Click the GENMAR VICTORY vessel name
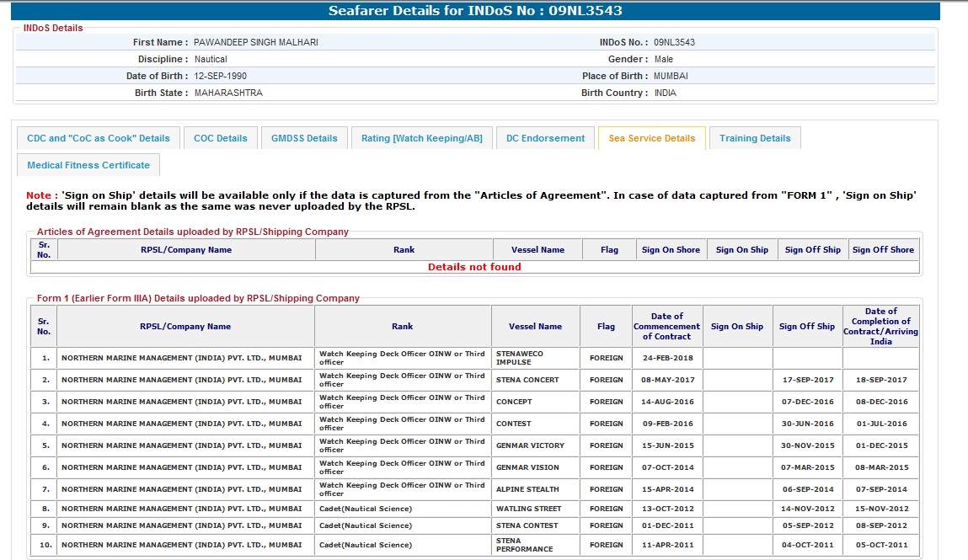 [530, 445]
